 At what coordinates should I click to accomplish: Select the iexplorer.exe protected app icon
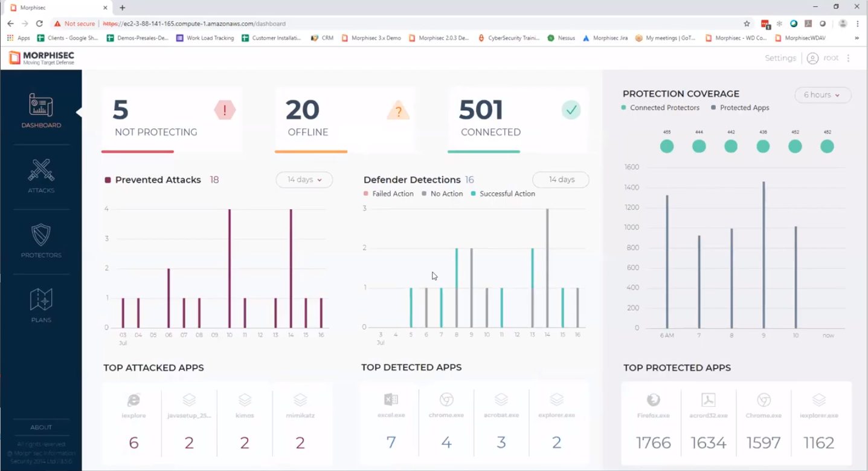pyautogui.click(x=819, y=400)
